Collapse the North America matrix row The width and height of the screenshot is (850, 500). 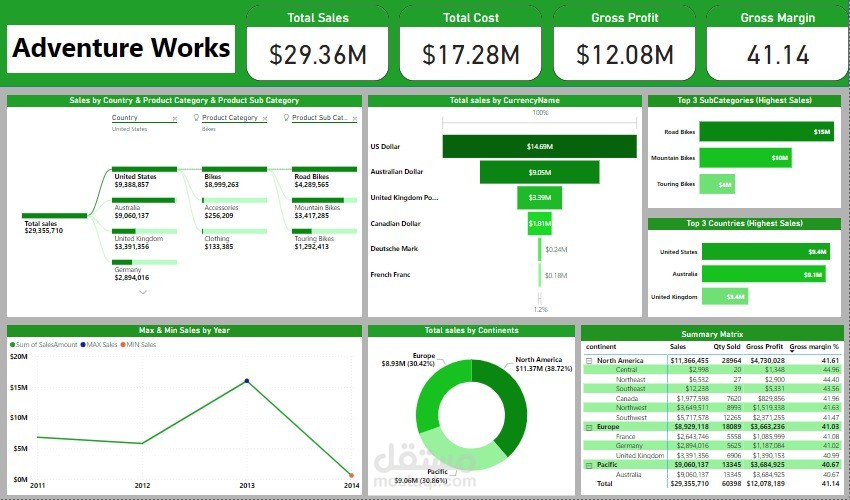tap(589, 361)
